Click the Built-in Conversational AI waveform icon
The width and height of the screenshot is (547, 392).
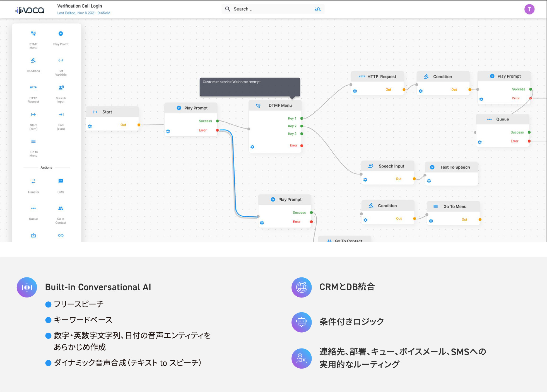[27, 287]
